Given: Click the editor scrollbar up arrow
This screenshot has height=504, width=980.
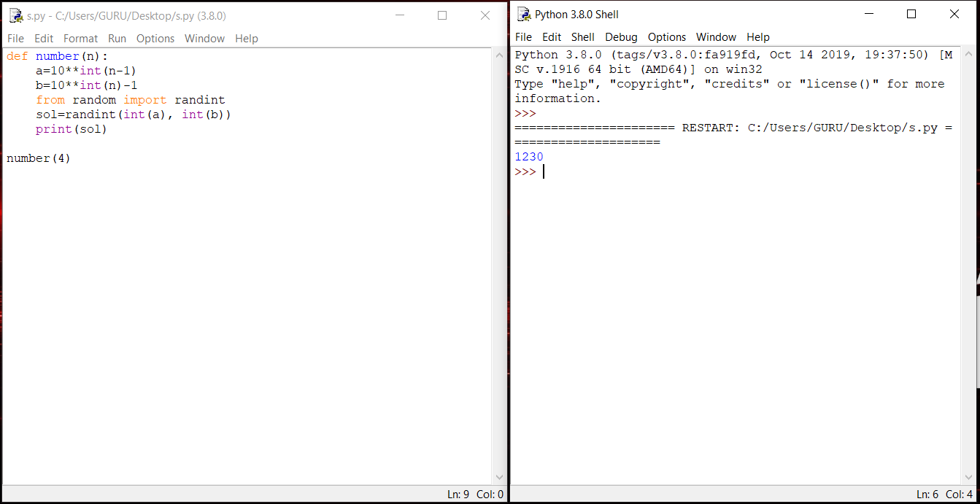Looking at the screenshot, I should pos(499,54).
